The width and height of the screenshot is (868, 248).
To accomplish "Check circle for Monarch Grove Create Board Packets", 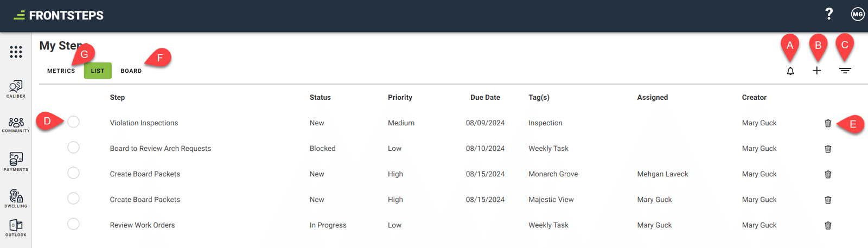I will [73, 173].
